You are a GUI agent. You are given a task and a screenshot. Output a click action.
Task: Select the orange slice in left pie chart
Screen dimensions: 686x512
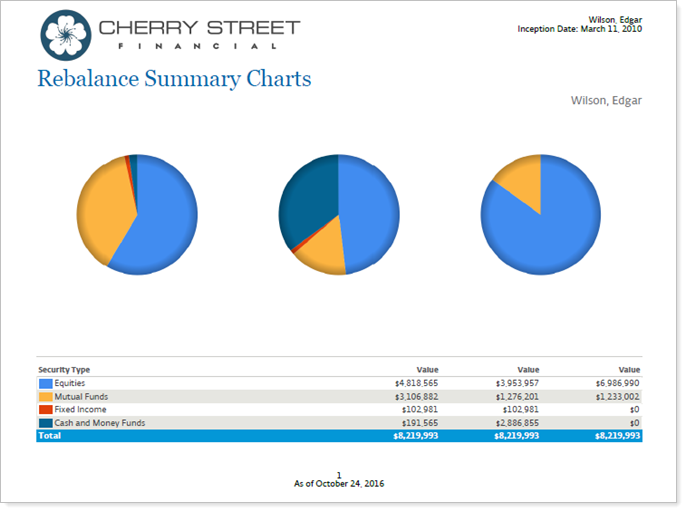click(x=100, y=210)
